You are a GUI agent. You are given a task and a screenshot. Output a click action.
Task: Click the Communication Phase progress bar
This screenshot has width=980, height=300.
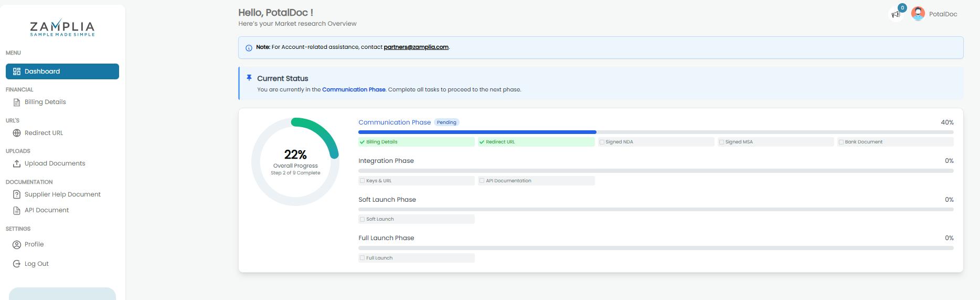click(656, 132)
